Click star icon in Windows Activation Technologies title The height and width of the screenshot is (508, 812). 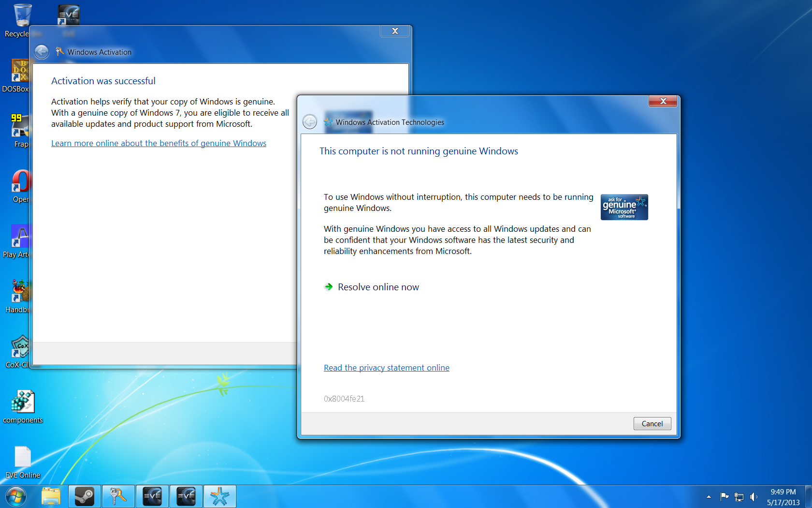click(x=328, y=122)
